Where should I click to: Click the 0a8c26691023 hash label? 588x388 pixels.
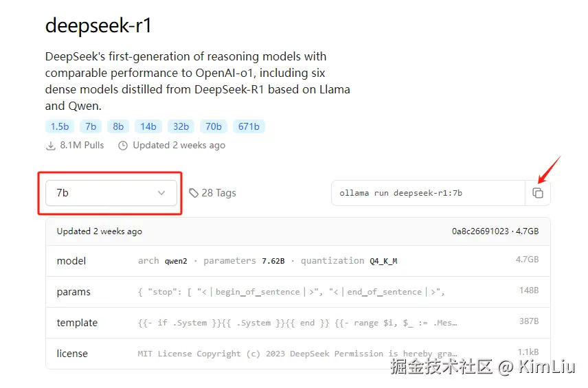[x=480, y=231]
